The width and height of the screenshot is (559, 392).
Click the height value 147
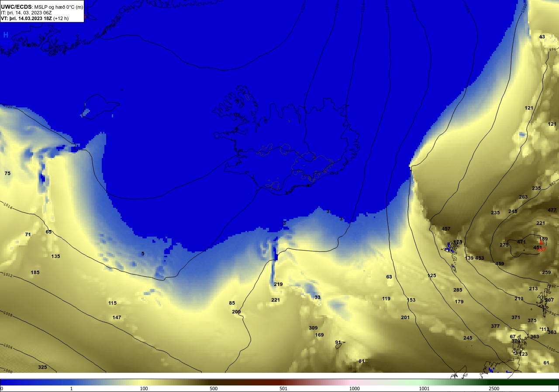point(117,317)
